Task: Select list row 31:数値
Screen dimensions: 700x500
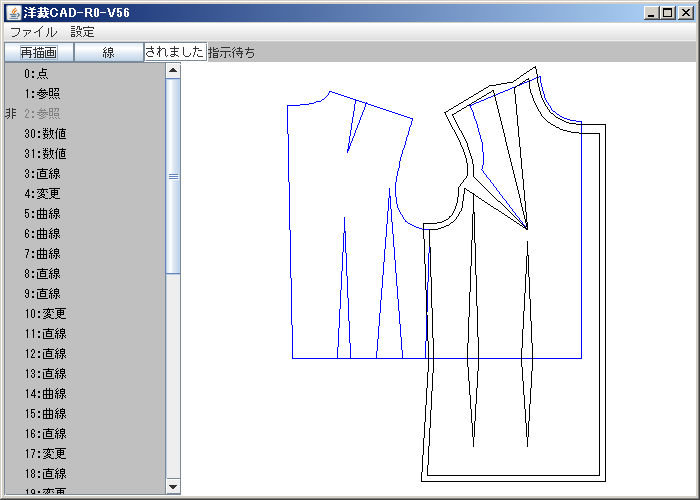Action: click(85, 154)
